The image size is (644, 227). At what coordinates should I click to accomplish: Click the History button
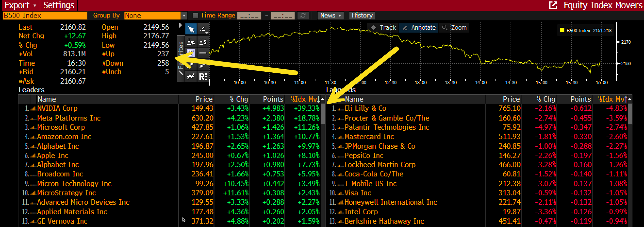pyautogui.click(x=362, y=16)
